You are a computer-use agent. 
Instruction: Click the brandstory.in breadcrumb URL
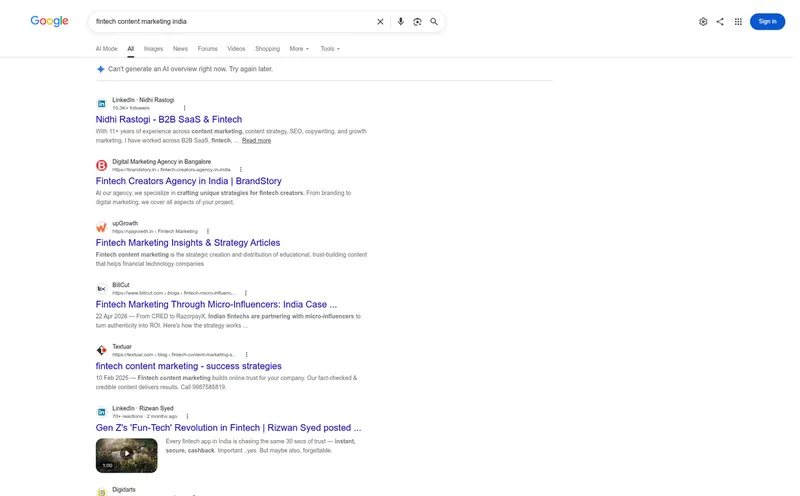pyautogui.click(x=171, y=170)
